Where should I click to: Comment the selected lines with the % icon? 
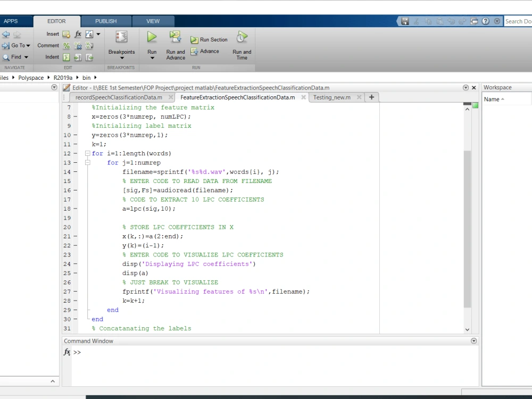(x=66, y=45)
